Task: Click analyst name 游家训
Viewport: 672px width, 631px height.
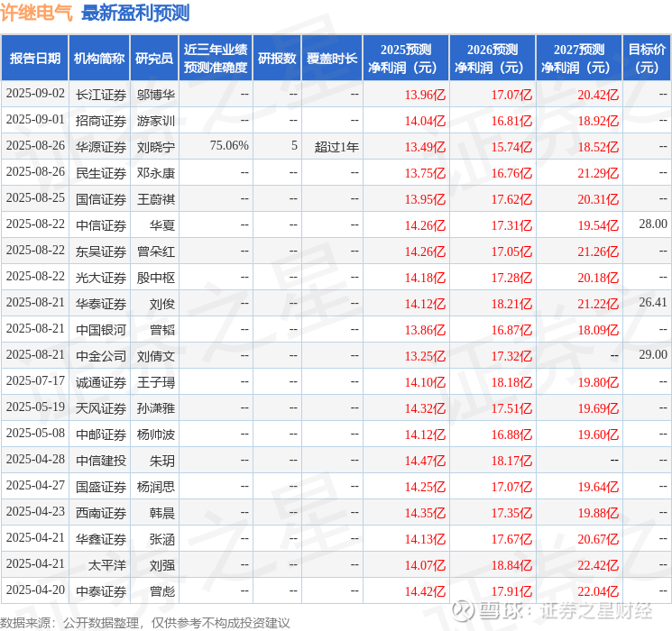Action: 155,121
